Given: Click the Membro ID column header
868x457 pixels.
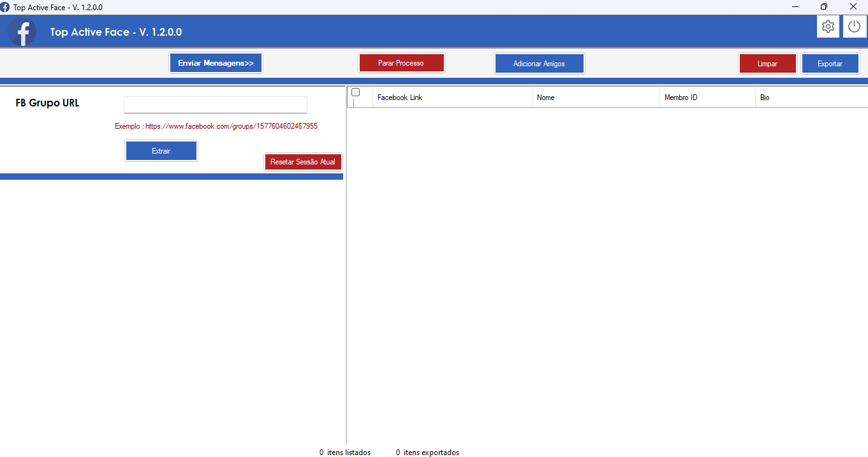Looking at the screenshot, I should pyautogui.click(x=707, y=98).
